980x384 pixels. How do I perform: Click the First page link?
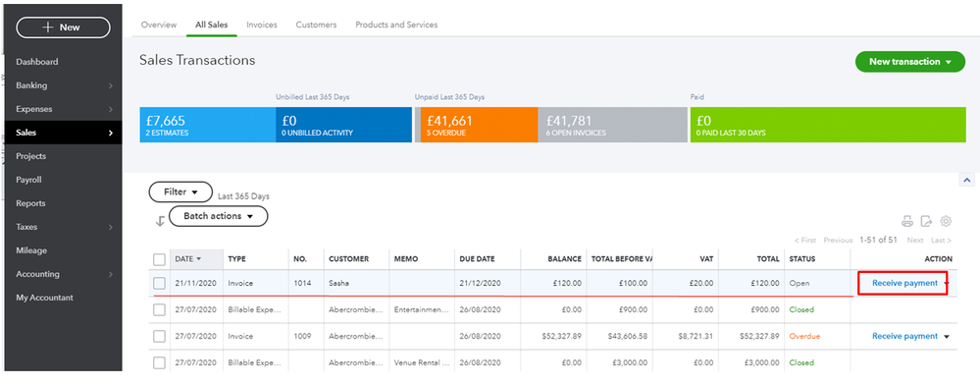[805, 241]
